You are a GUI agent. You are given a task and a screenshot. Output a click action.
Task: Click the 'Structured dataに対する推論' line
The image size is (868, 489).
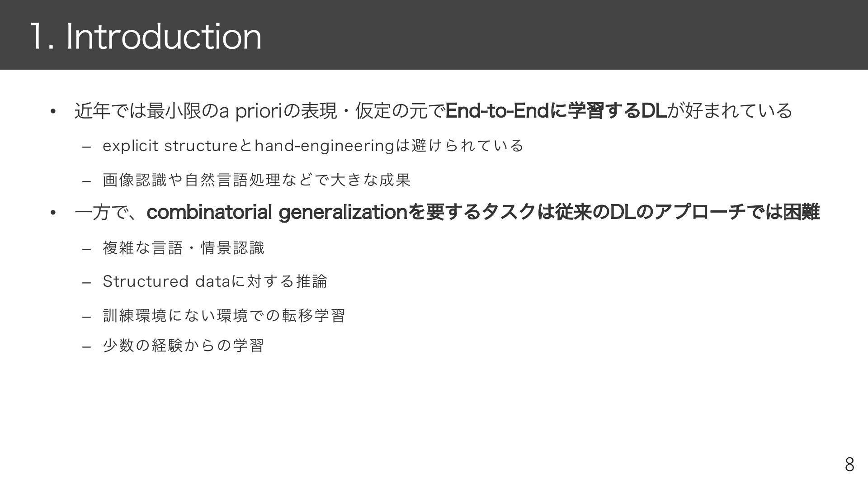click(215, 281)
